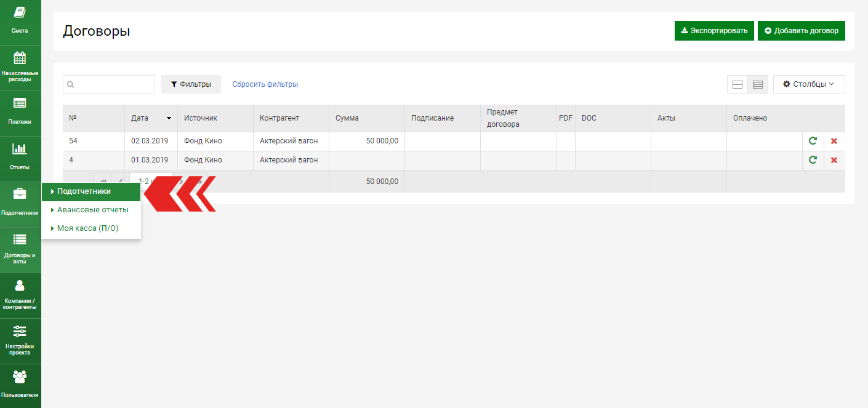
Task: Select Подотчетники in the flyout menu
Action: [84, 191]
